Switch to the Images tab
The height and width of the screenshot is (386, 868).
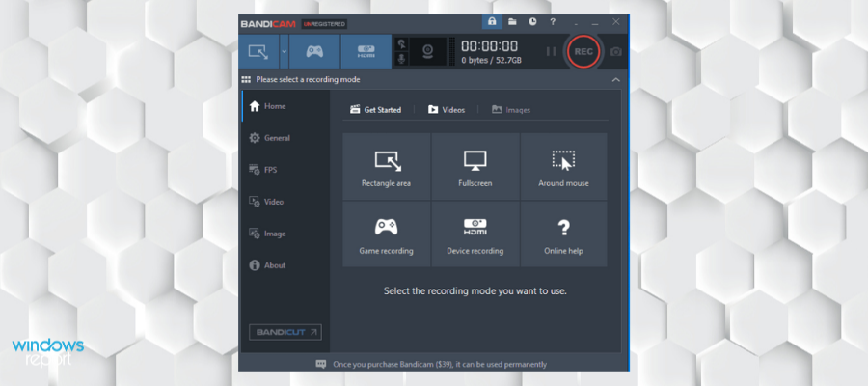point(511,110)
